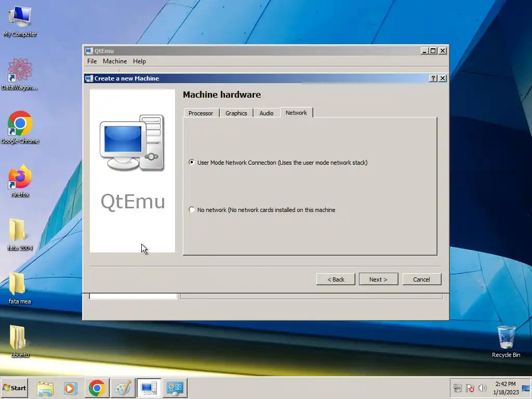This screenshot has width=532, height=399.
Task: Click the QtEmu taskbar button
Action: (149, 388)
